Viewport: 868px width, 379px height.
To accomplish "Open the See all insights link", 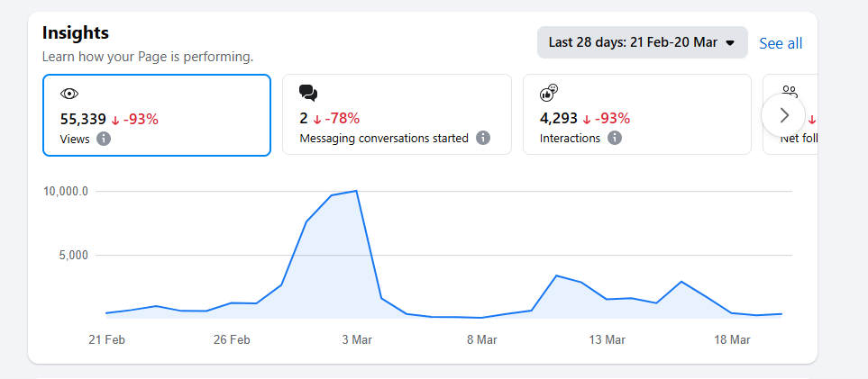I will click(x=781, y=43).
